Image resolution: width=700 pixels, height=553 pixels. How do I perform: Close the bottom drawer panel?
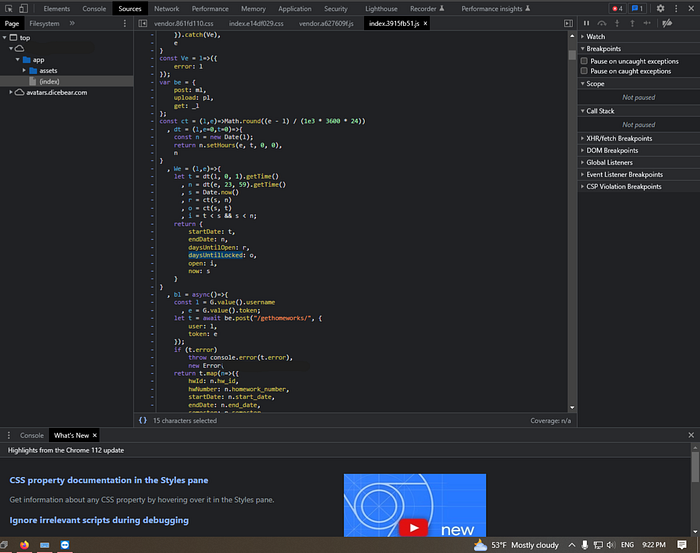(691, 435)
